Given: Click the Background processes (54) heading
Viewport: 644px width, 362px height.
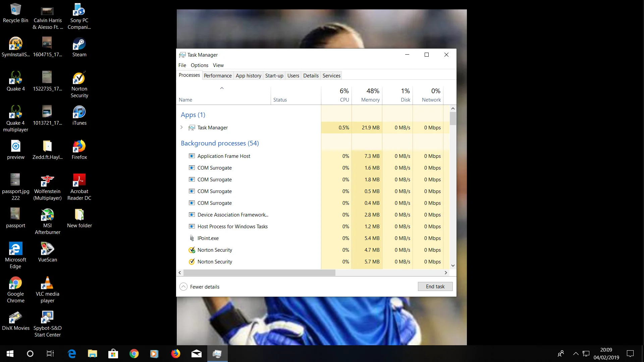Looking at the screenshot, I should [x=220, y=143].
